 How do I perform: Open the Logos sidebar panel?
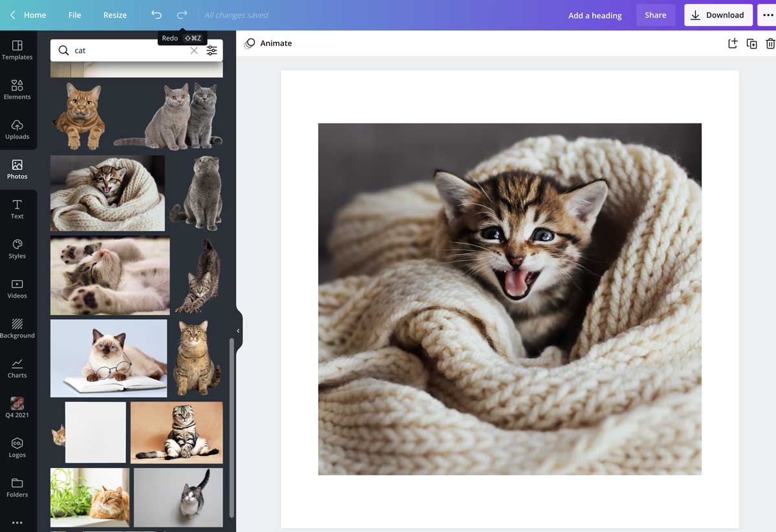(x=17, y=447)
